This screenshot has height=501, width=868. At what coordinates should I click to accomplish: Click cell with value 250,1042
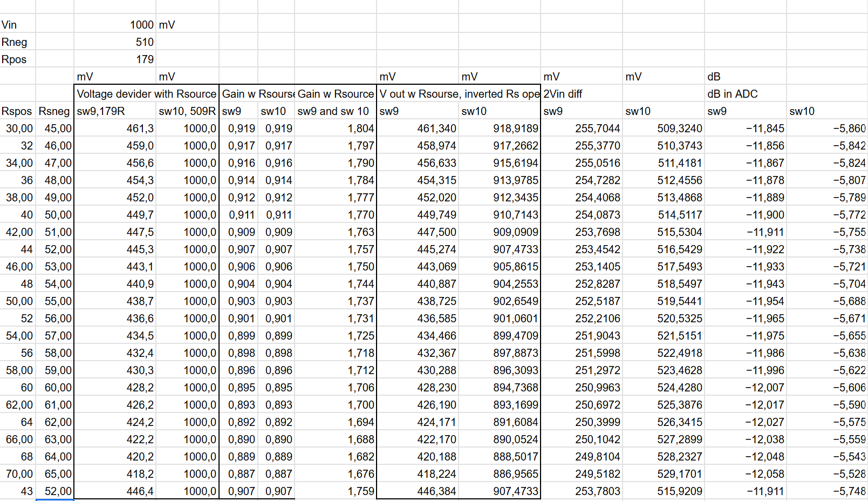tap(582, 439)
